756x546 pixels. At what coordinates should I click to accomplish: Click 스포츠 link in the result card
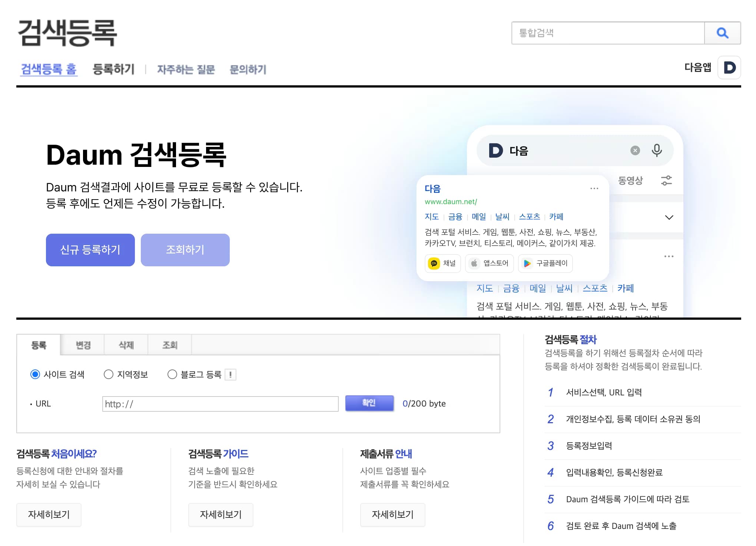(530, 217)
